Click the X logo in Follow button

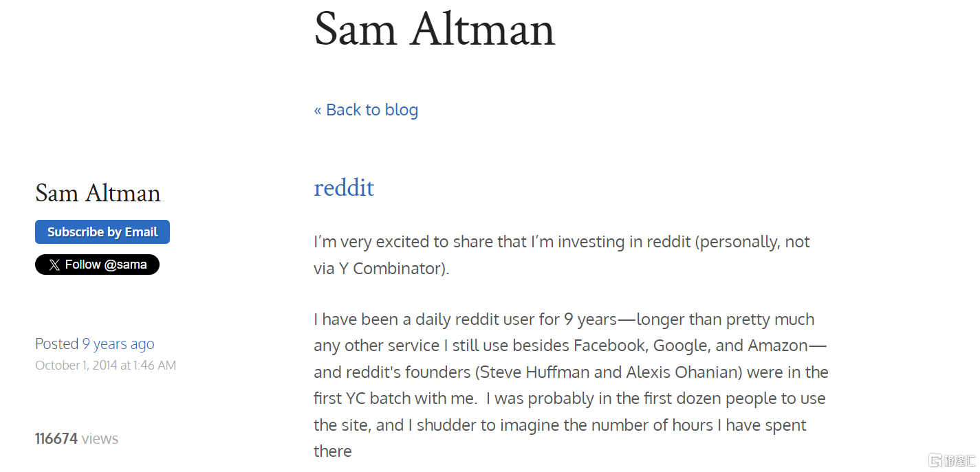(54, 265)
